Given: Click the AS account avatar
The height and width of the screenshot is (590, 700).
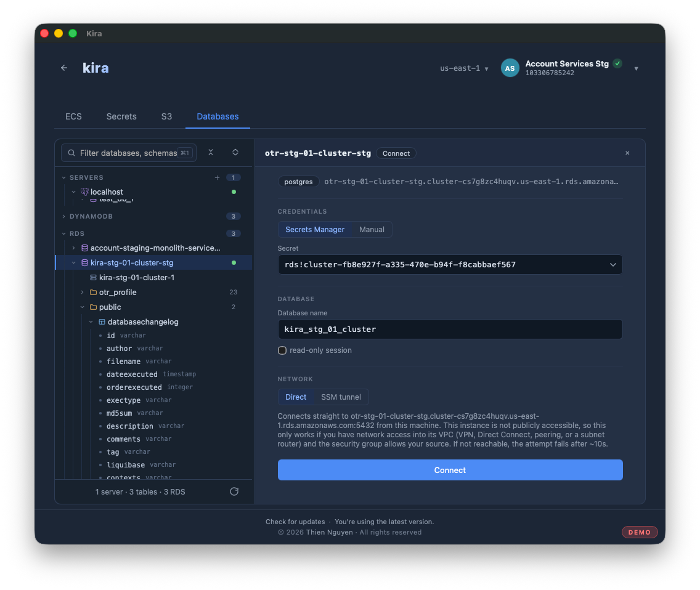Looking at the screenshot, I should tap(510, 68).
